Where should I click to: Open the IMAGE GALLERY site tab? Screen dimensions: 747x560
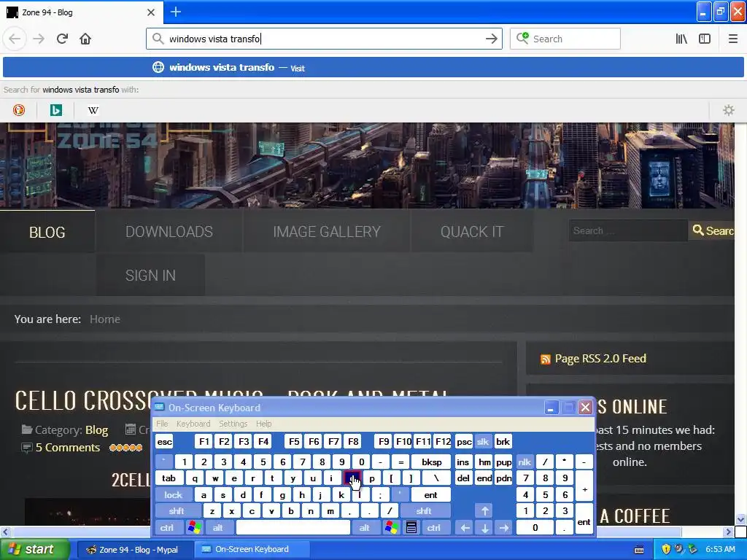point(327,231)
